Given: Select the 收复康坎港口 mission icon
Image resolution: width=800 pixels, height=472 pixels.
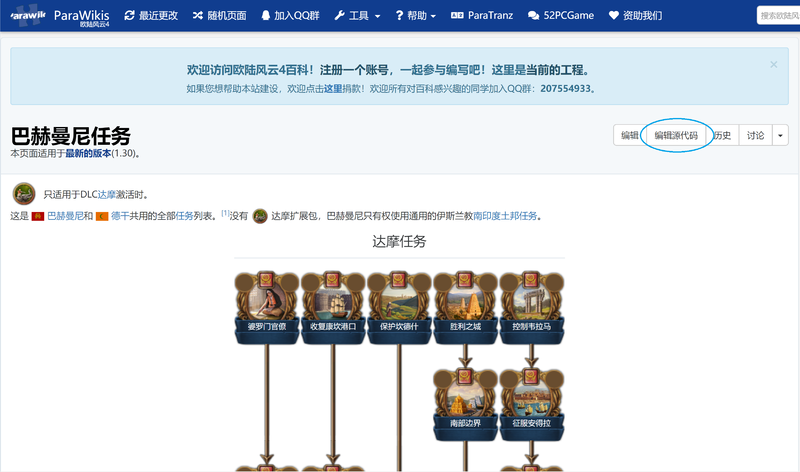Looking at the screenshot, I should click(x=333, y=307).
